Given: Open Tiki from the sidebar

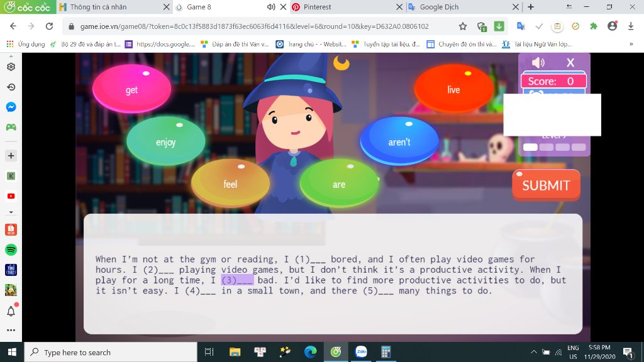Looking at the screenshot, I should (11, 270).
